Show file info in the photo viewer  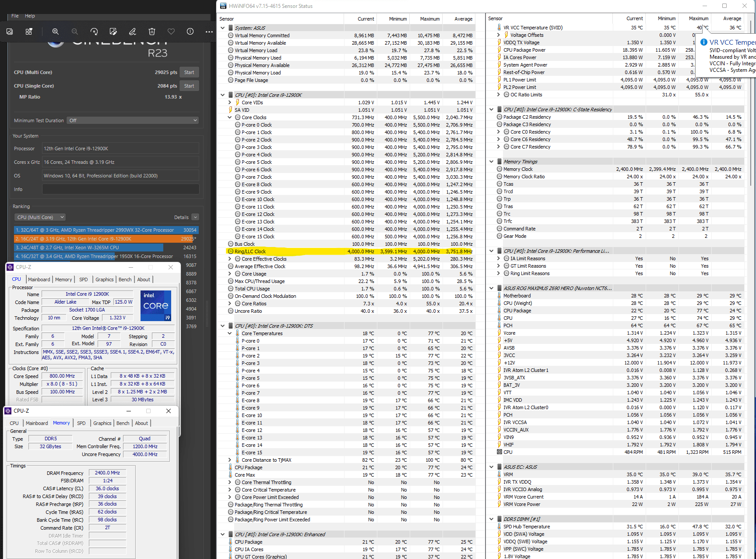click(190, 32)
